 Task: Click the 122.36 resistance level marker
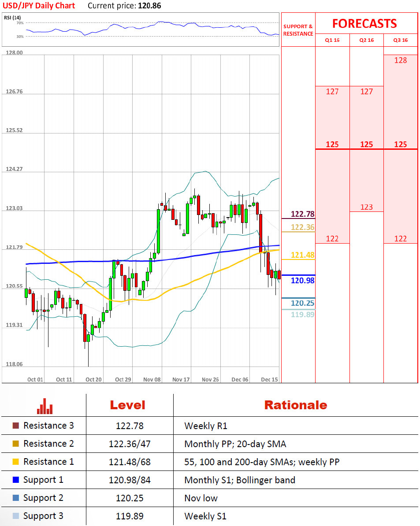click(303, 227)
